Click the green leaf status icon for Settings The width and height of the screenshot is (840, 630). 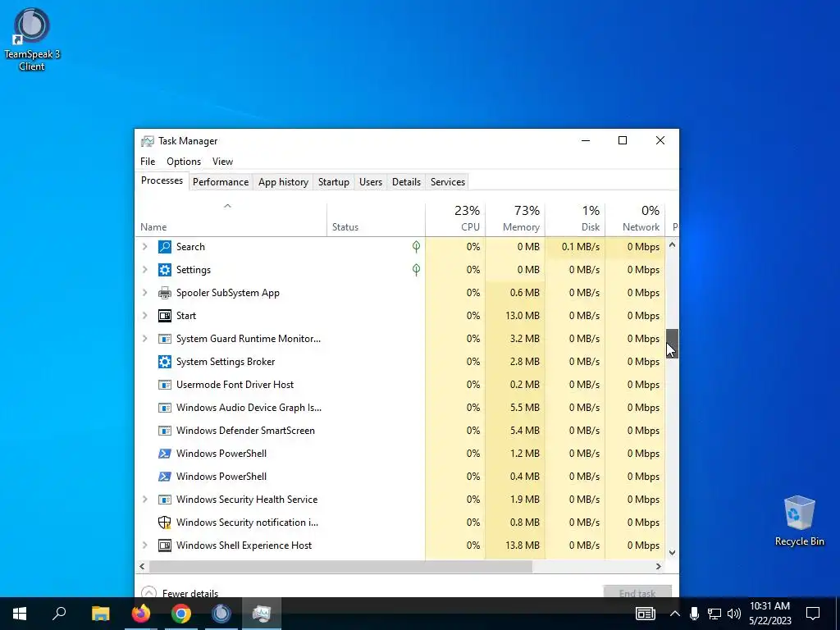tap(416, 269)
